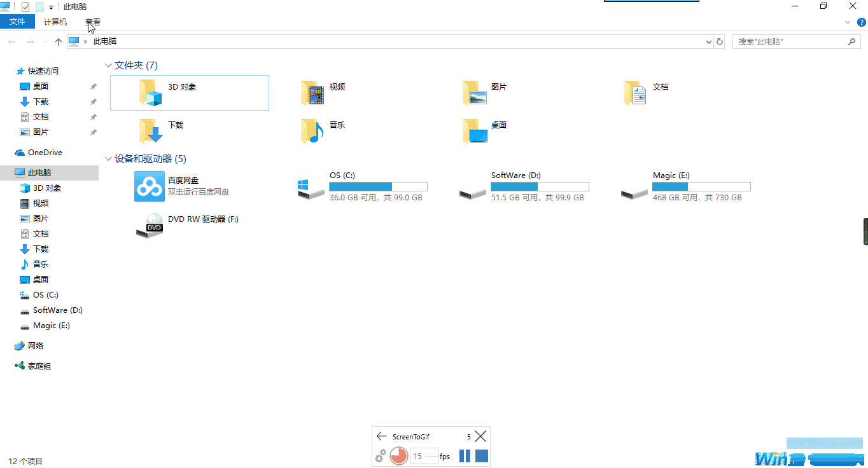Viewport: 868px width, 468px height.
Task: Stop the ScreenToGif recording
Action: coord(482,456)
